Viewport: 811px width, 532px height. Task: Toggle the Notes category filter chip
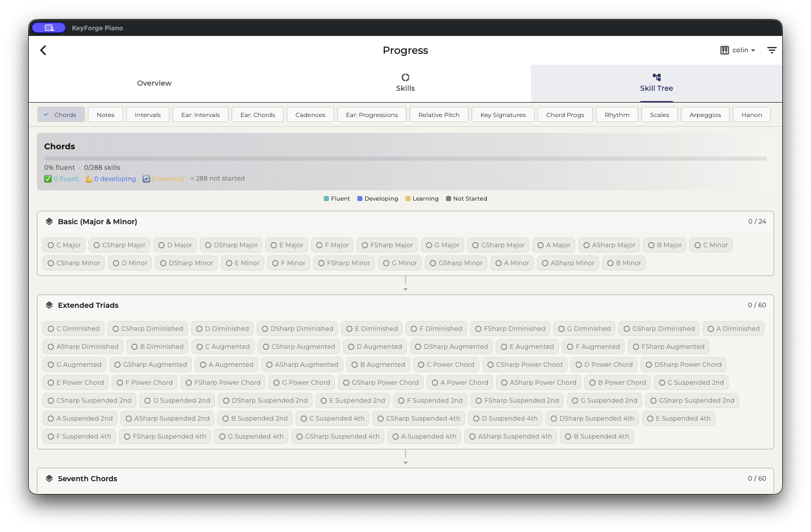[x=106, y=115]
